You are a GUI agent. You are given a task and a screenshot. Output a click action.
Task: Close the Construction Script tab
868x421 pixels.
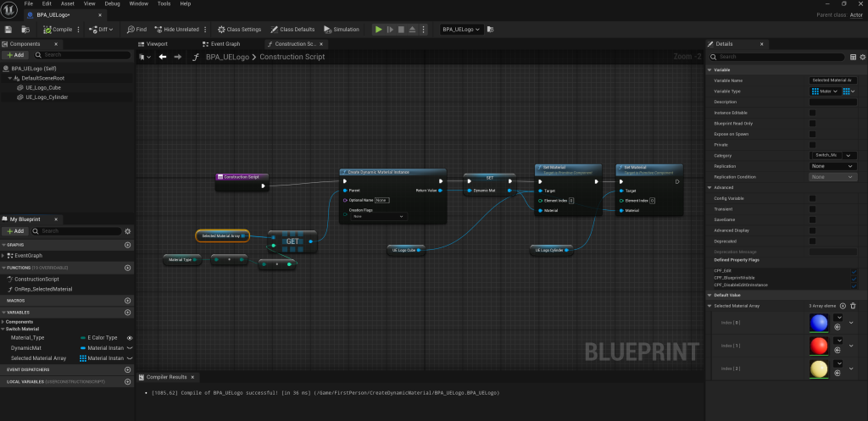point(320,44)
